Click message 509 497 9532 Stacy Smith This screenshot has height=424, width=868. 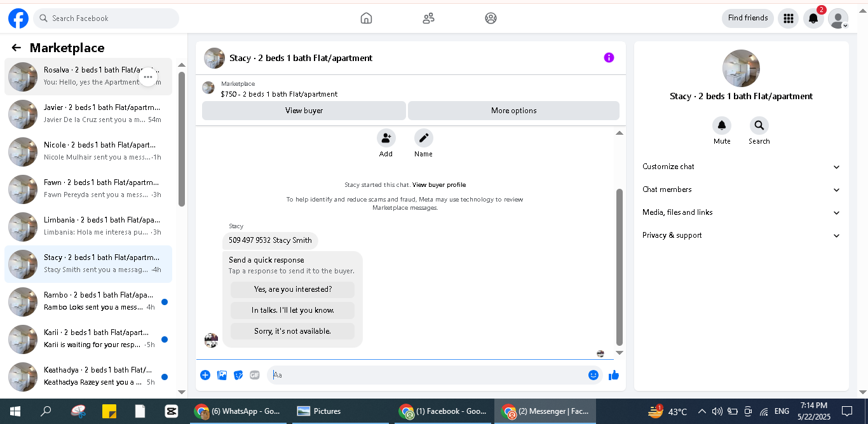(270, 240)
